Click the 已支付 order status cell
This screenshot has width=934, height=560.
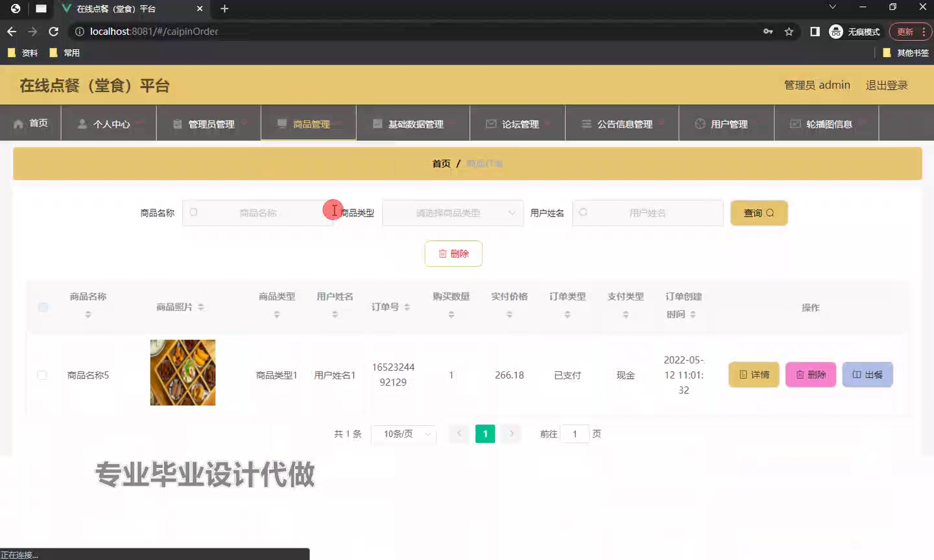tap(568, 375)
